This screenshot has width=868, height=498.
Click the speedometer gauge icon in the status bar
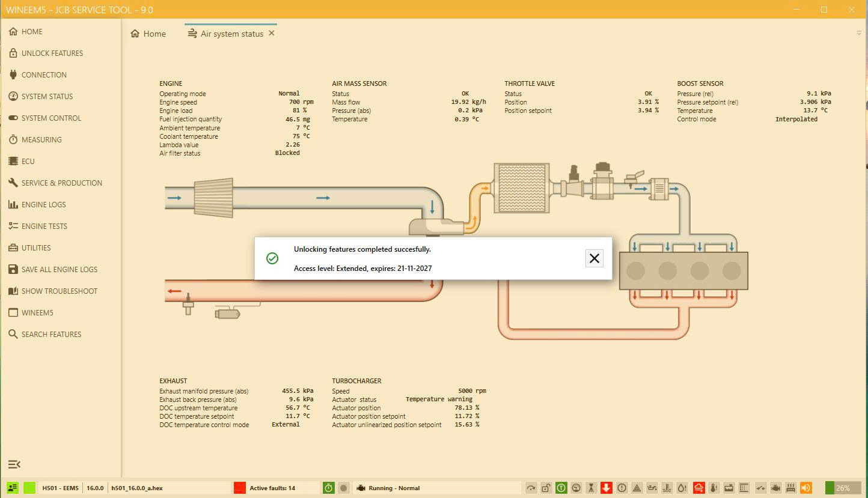(x=575, y=488)
